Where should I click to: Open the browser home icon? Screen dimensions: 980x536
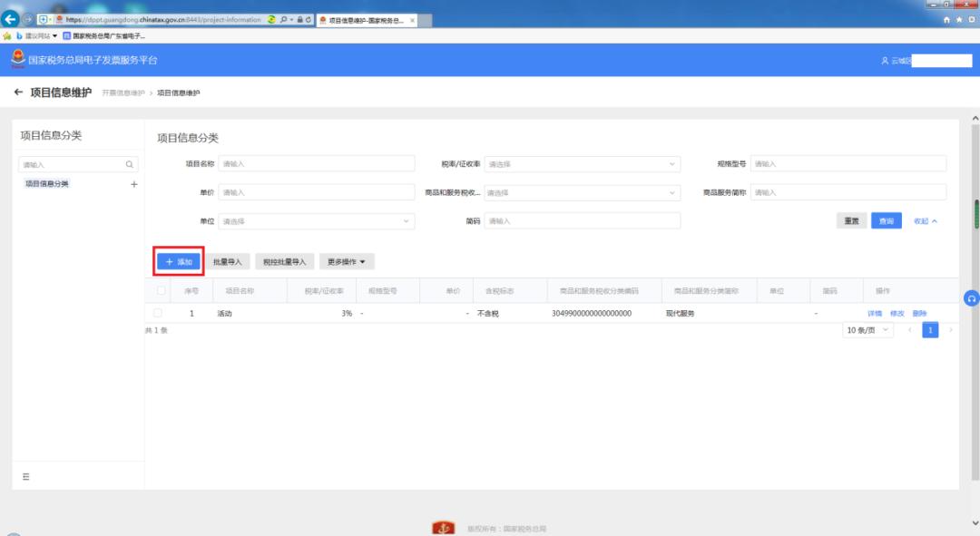pos(946,20)
